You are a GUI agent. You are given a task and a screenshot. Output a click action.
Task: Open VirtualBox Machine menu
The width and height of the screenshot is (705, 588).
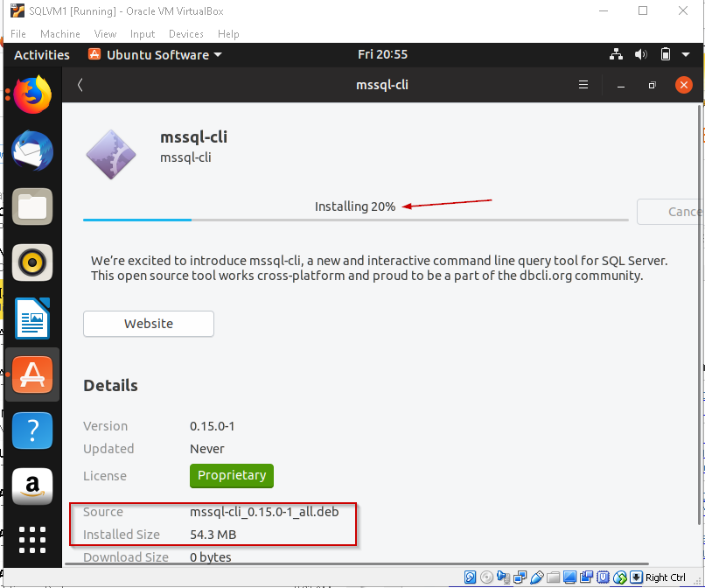[59, 34]
